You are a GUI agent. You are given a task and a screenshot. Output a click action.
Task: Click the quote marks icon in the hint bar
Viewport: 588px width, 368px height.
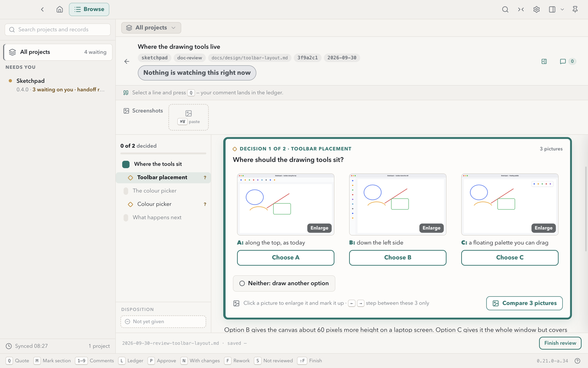pos(126,93)
